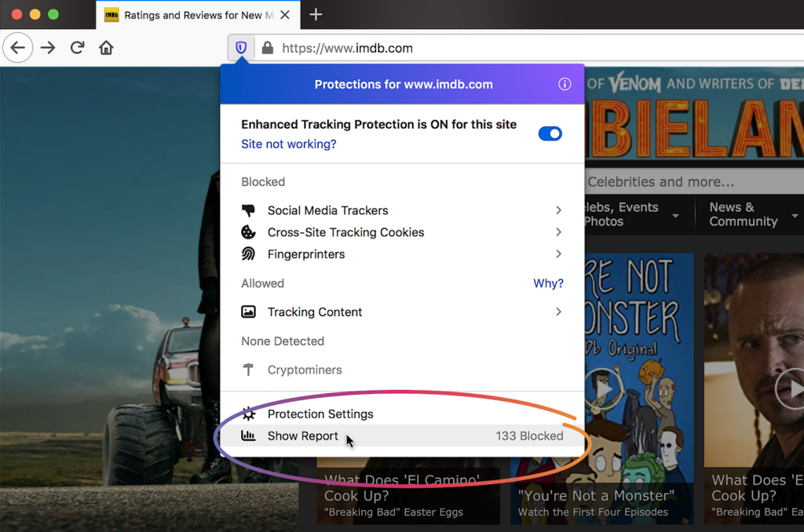Reload the current page
The width and height of the screenshot is (804, 532).
pos(77,48)
